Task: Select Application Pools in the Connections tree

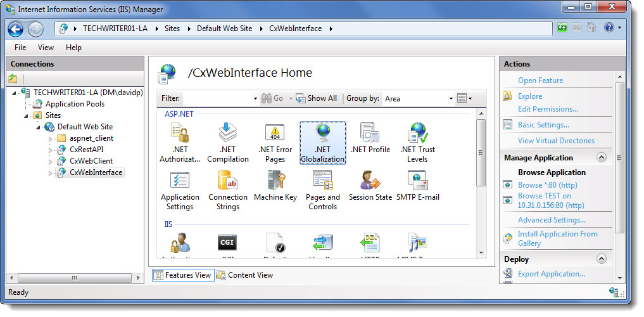Action: [75, 104]
